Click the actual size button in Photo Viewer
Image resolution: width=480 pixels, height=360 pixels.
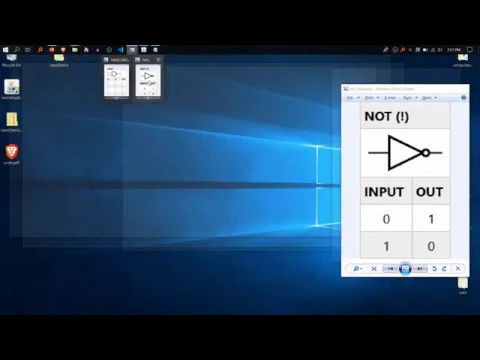click(374, 269)
